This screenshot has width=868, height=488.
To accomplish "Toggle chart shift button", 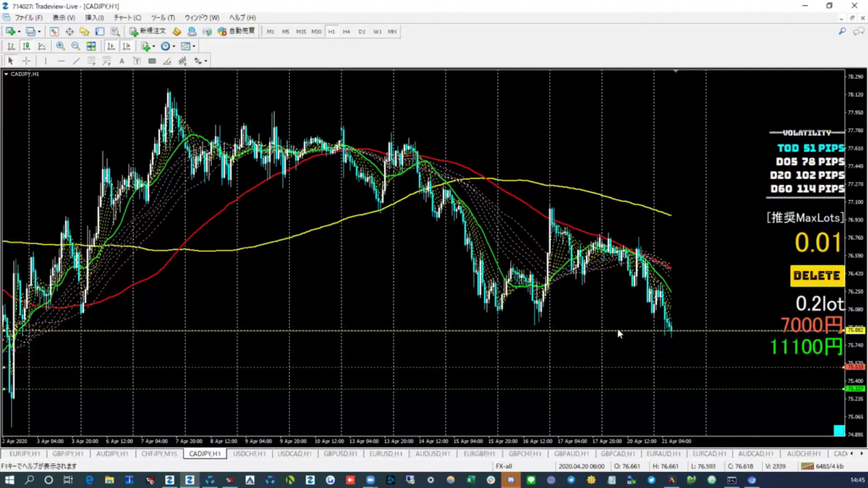I will tap(125, 46).
